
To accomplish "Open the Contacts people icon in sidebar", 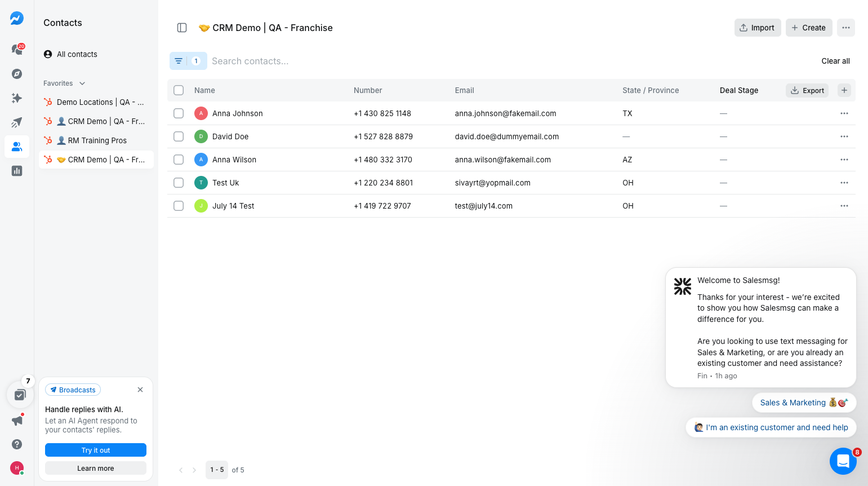I will 17,147.
